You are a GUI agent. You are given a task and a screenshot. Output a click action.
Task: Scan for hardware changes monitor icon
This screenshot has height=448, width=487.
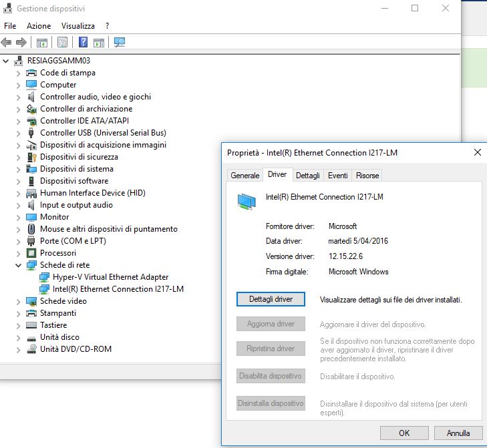pos(120,42)
